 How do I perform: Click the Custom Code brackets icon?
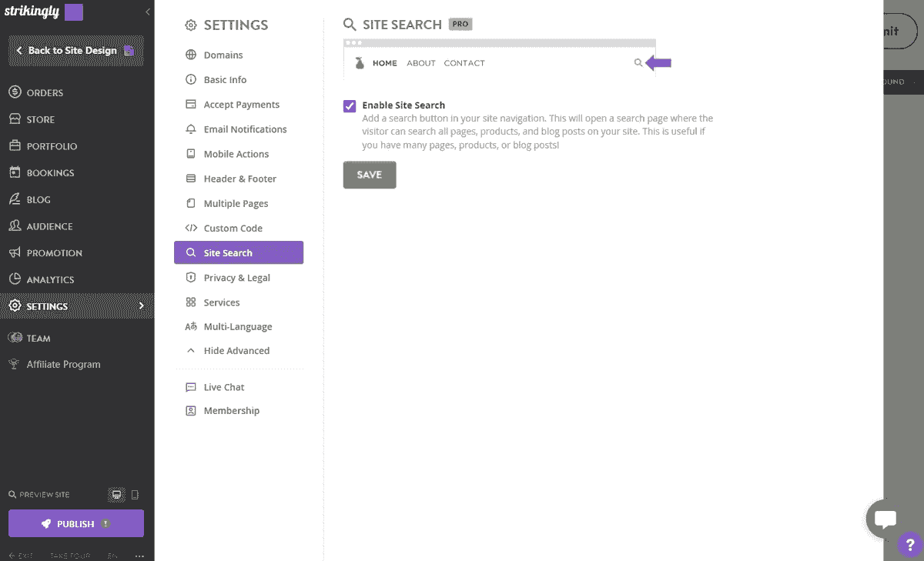click(191, 228)
